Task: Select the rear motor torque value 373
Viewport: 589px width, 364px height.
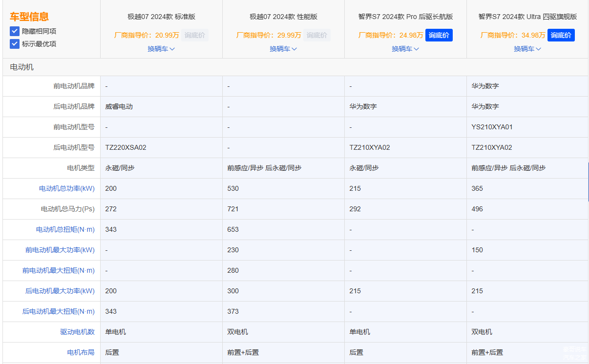Action: click(x=233, y=311)
